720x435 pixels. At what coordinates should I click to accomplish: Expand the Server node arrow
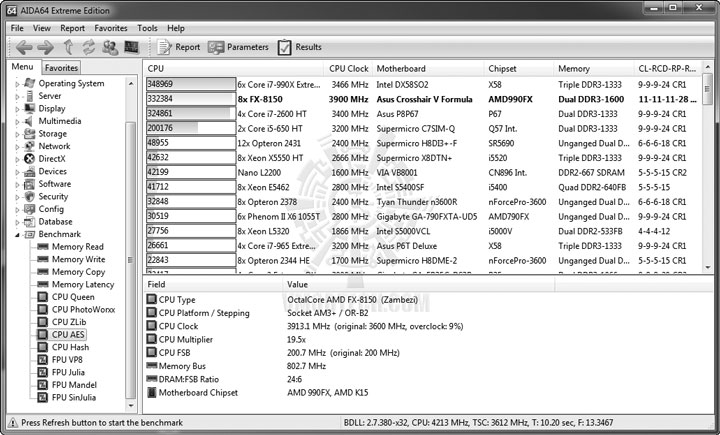(x=17, y=96)
